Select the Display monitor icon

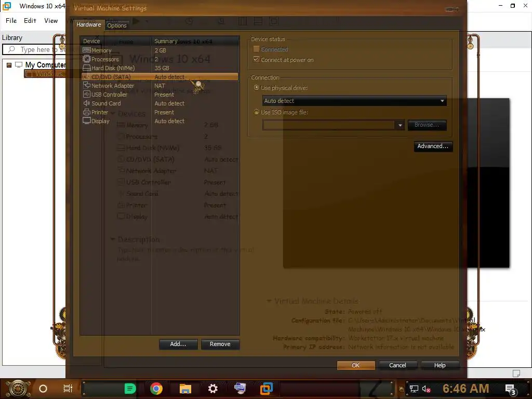click(87, 121)
